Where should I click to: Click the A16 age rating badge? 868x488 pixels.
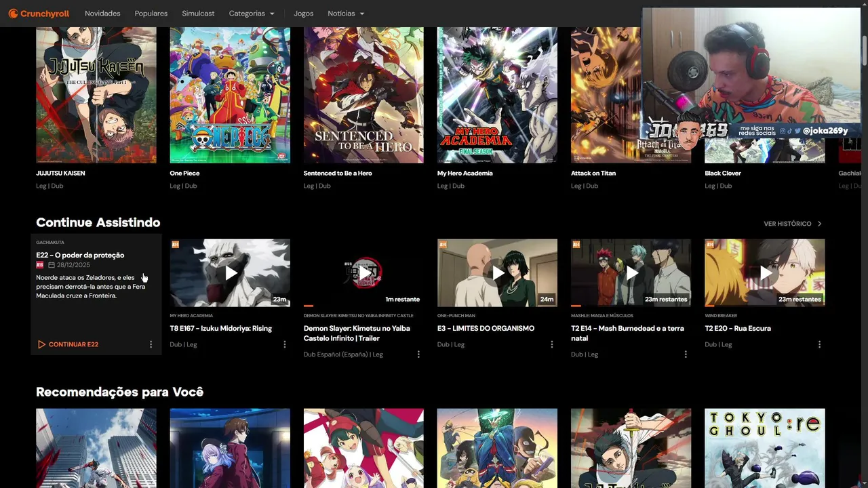[40, 265]
